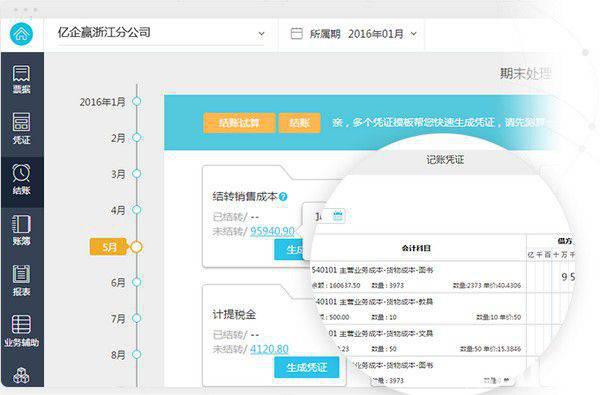600x395 pixels.
Task: Open the cubes icon at sidebar bottom
Action: pyautogui.click(x=21, y=375)
